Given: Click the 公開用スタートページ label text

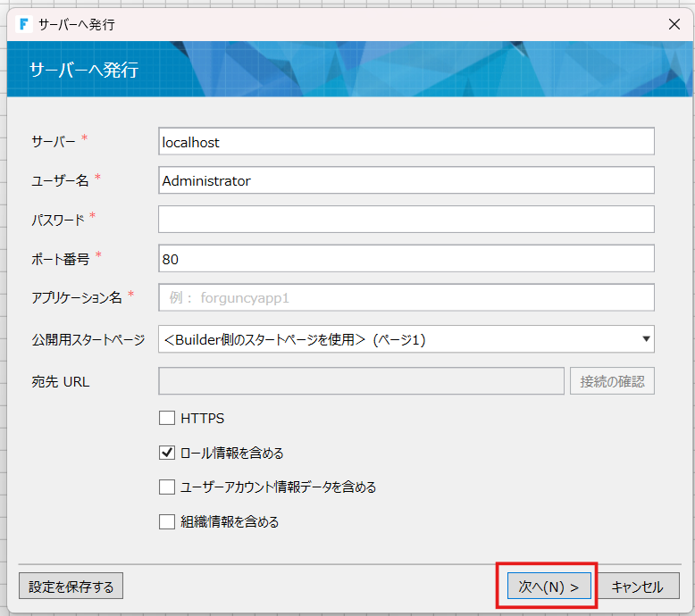Looking at the screenshot, I should 88,339.
